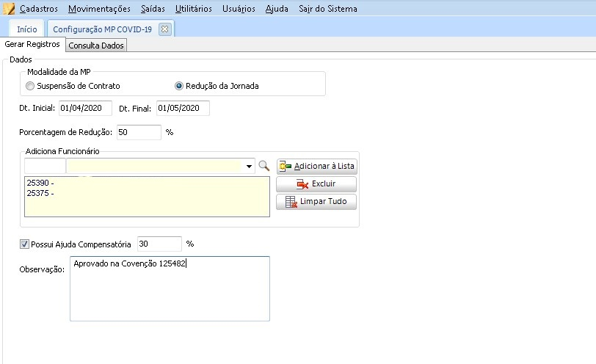
Task: Click the Porcentagem de Redução field
Action: point(139,132)
